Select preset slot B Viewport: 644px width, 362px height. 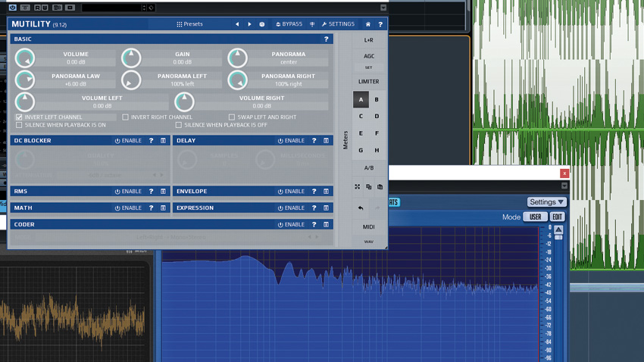pos(377,100)
